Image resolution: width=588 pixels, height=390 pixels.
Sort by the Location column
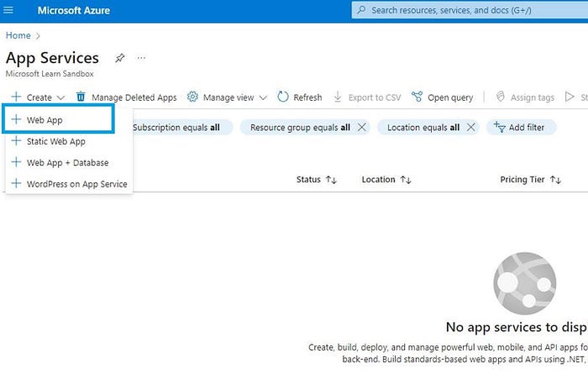pos(378,180)
